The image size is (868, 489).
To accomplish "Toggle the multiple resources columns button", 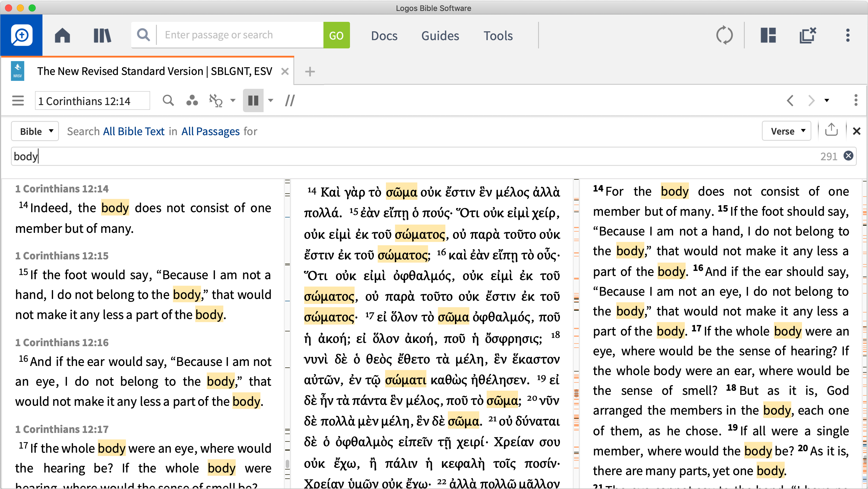I will (x=253, y=101).
